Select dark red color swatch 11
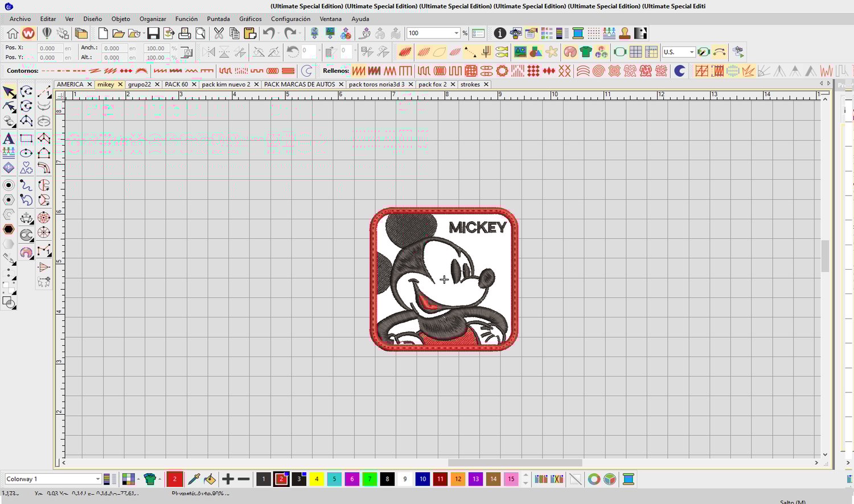The height and width of the screenshot is (504, 854). pyautogui.click(x=440, y=479)
